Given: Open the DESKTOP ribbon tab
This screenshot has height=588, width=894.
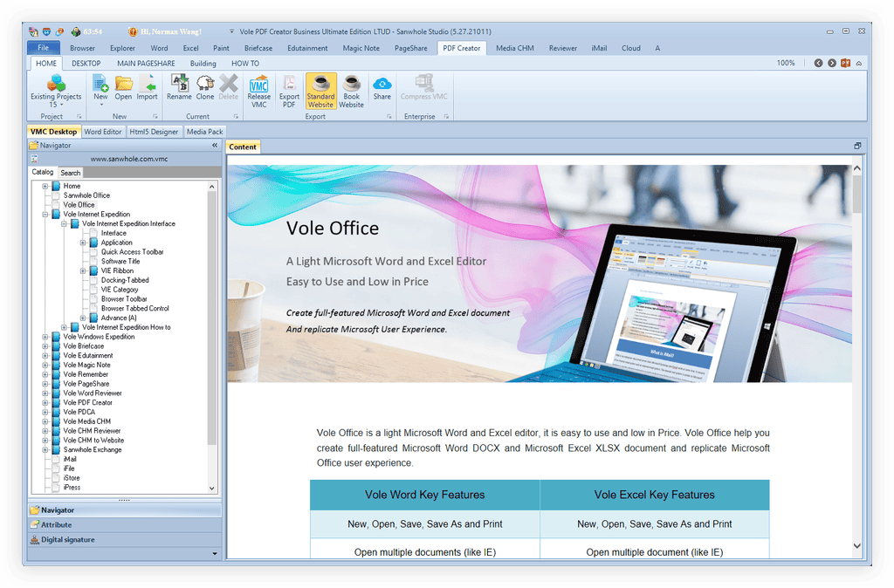Looking at the screenshot, I should (x=86, y=63).
